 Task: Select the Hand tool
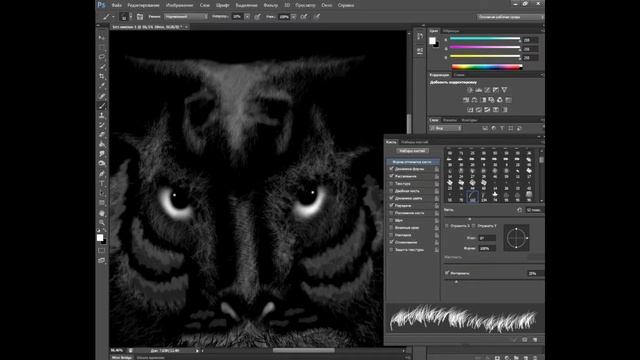102,213
